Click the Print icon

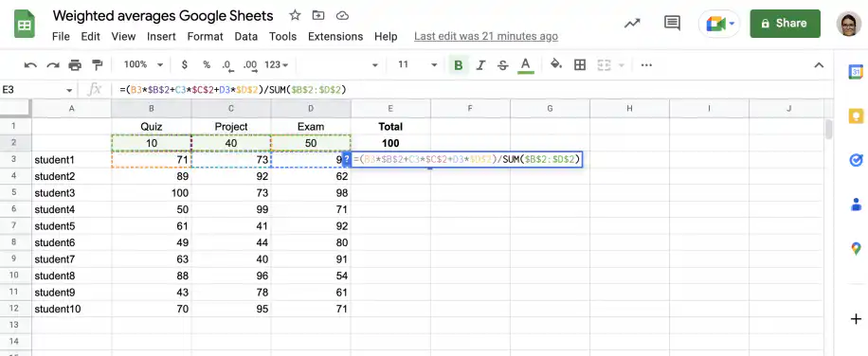click(75, 65)
